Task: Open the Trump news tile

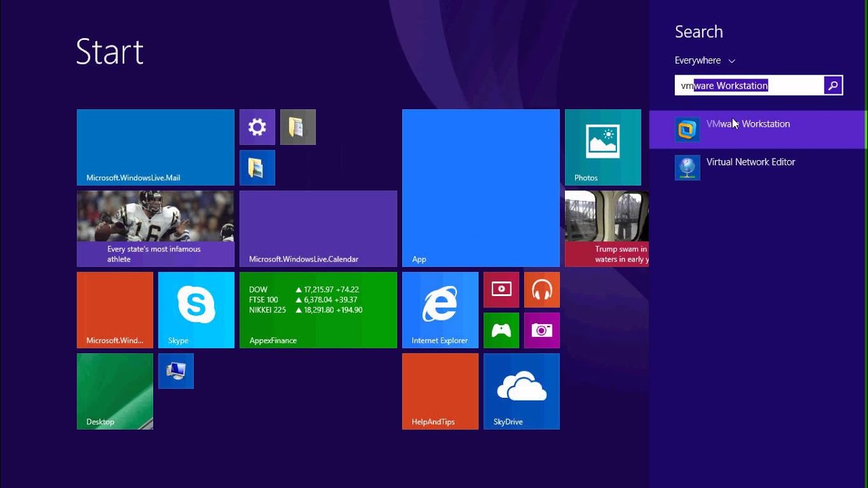Action: coord(607,228)
